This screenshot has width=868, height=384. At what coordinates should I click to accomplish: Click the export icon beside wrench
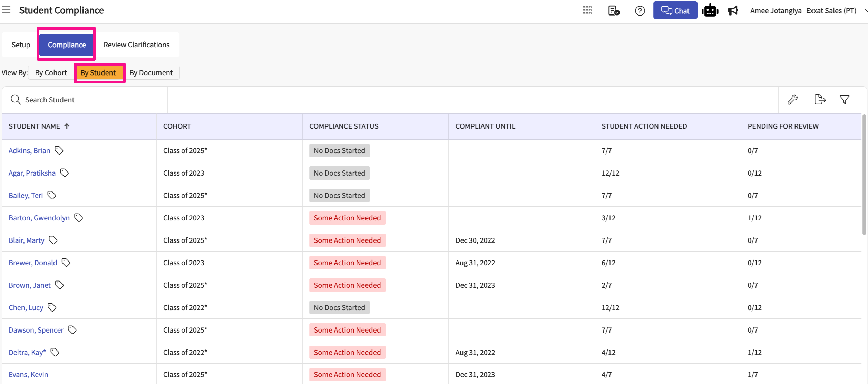click(819, 100)
